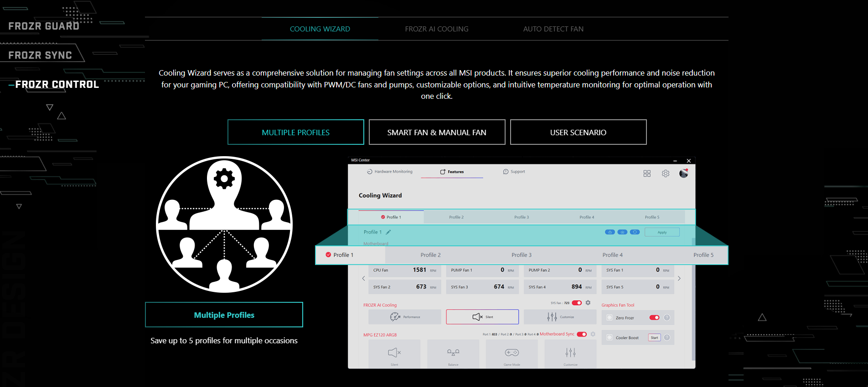Choose Silent mode under MPG EZ120 ARGB
868x387 pixels.
(x=394, y=354)
